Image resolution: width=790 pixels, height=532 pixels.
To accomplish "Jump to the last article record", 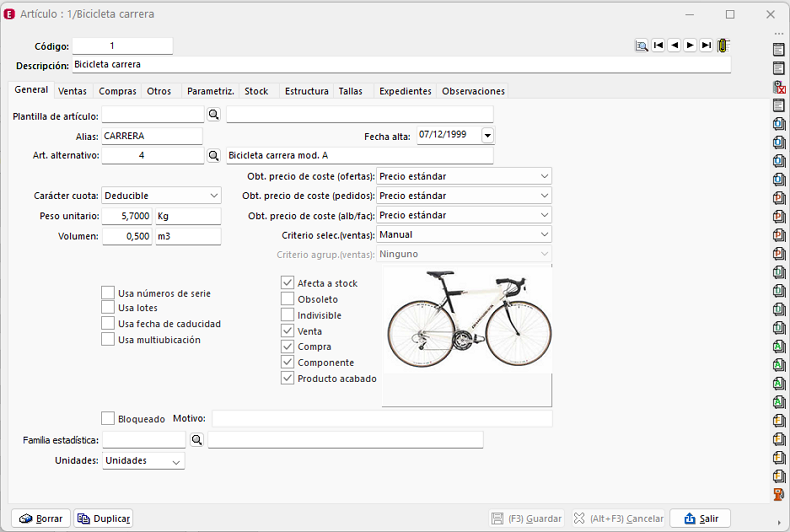I will tap(706, 45).
